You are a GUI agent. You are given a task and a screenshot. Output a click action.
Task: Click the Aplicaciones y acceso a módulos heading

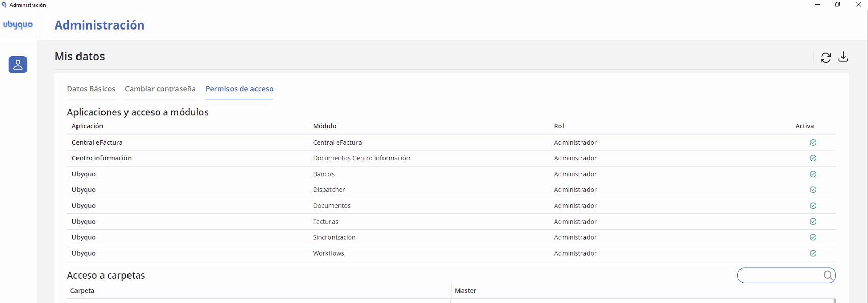click(x=138, y=112)
